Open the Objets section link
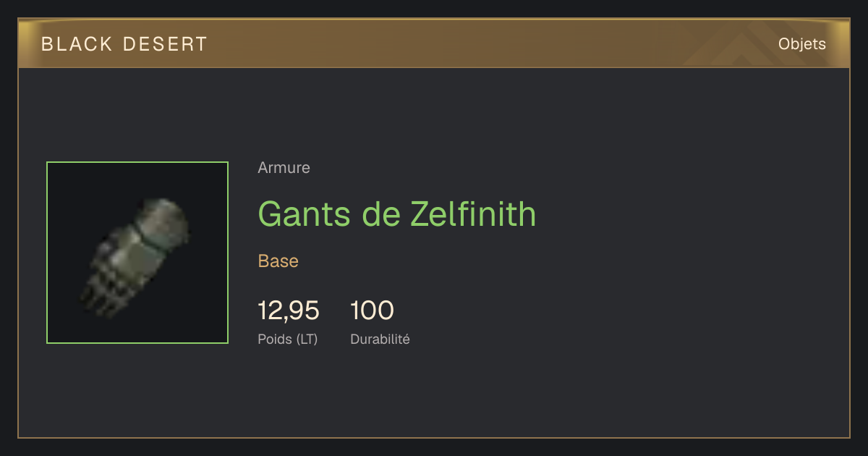Screen dimensions: 868x456 click(801, 44)
